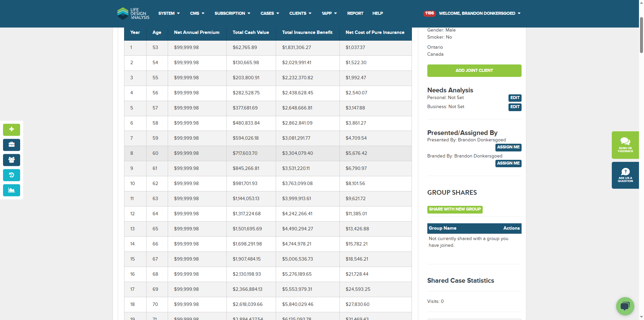This screenshot has height=320, width=644.
Task: Click the 1186 notification badge
Action: [429, 13]
